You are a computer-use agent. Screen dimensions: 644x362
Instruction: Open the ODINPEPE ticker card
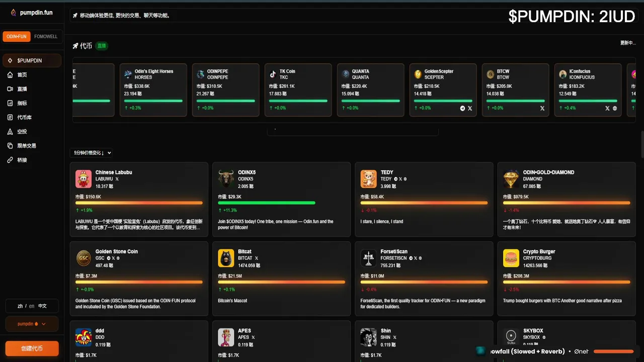(x=226, y=90)
